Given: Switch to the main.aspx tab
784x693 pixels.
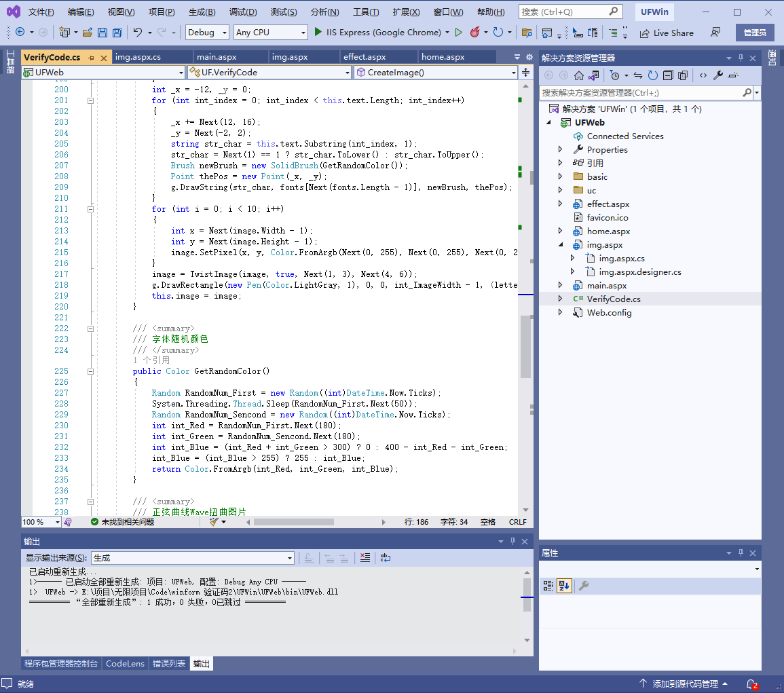Looking at the screenshot, I should (x=217, y=57).
